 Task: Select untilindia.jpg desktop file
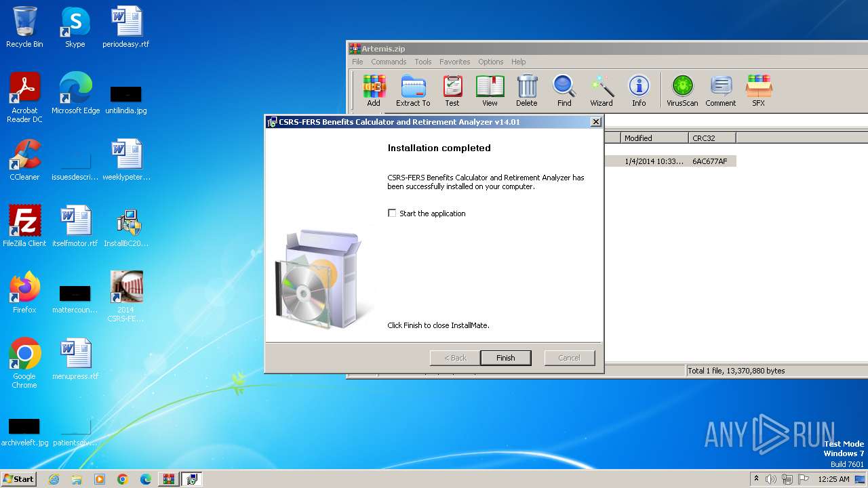[x=126, y=99]
